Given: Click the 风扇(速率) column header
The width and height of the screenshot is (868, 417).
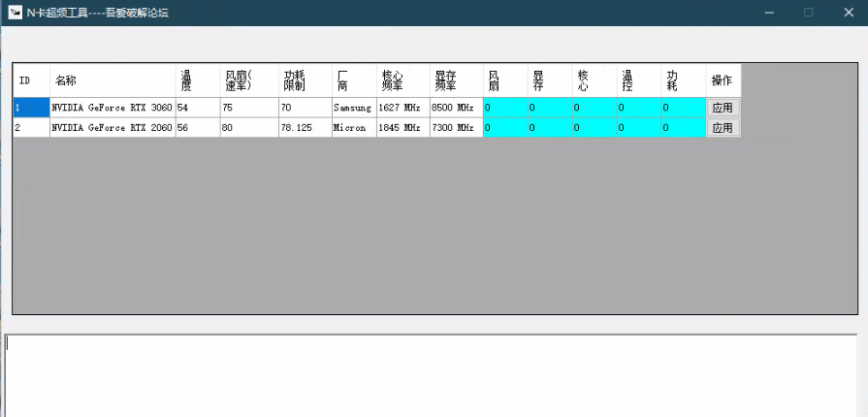Looking at the screenshot, I should click(249, 80).
